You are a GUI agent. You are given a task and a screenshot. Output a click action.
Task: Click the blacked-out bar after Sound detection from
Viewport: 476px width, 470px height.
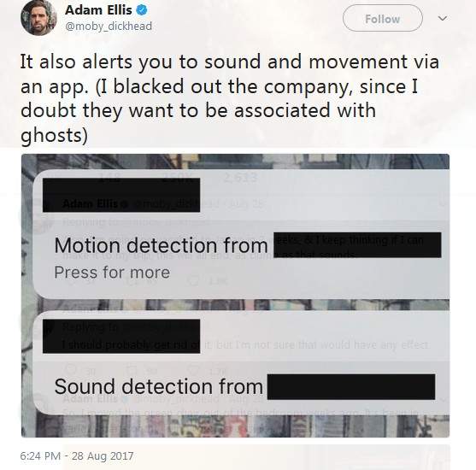pos(351,386)
